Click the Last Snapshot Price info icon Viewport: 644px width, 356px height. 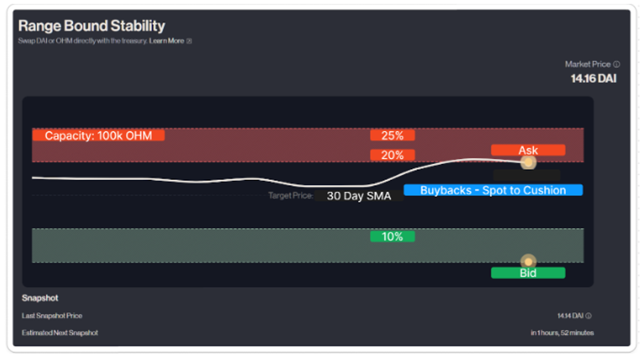pyautogui.click(x=589, y=316)
